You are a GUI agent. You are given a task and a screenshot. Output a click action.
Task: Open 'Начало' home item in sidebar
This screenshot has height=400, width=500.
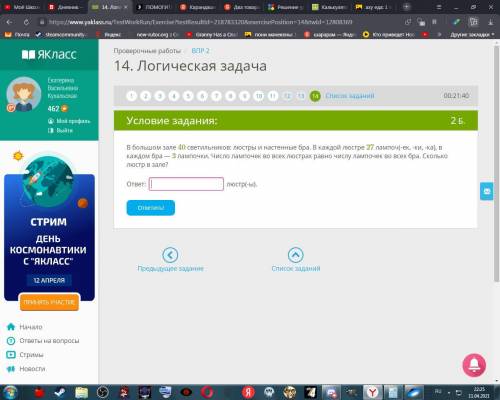click(x=24, y=327)
